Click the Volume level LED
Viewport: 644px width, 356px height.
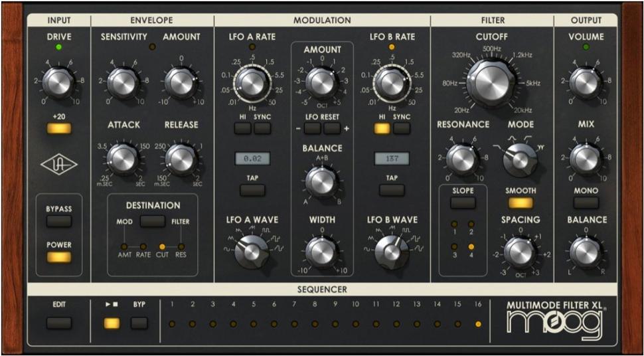tap(586, 47)
